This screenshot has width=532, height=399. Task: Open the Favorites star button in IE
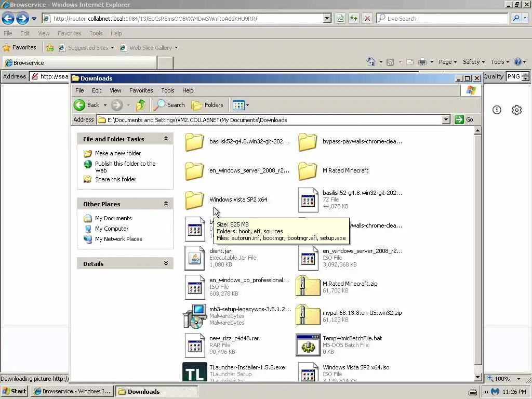pos(19,47)
